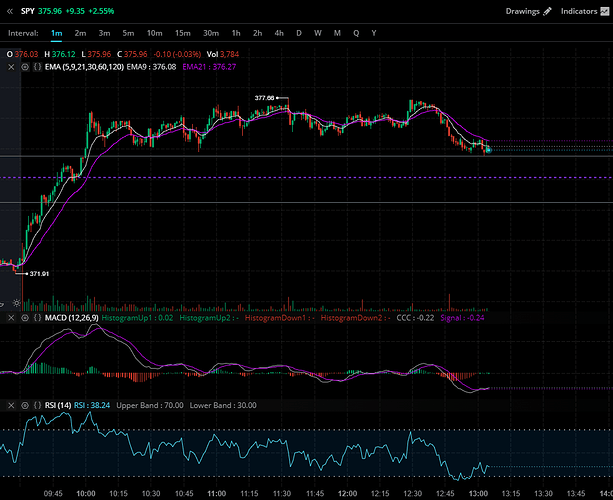Click the purple EMA21 : 376.27 value
Screen dimensions: 613x500
pos(209,67)
